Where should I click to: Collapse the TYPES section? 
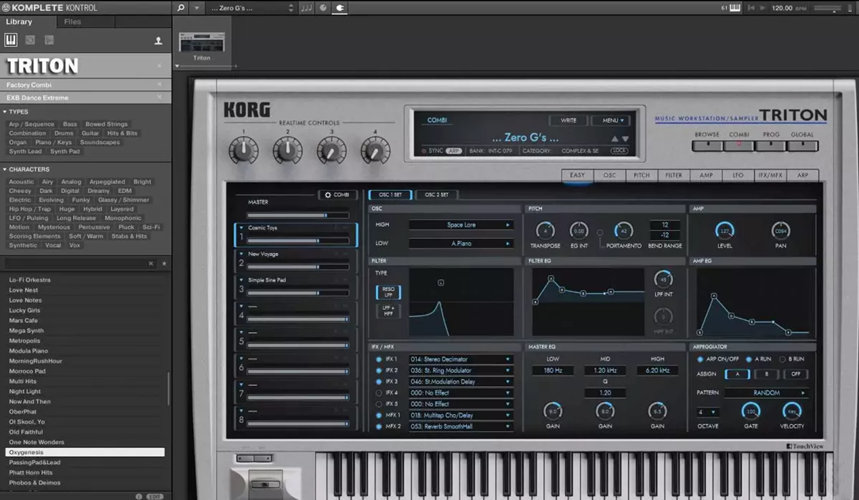tap(5, 112)
